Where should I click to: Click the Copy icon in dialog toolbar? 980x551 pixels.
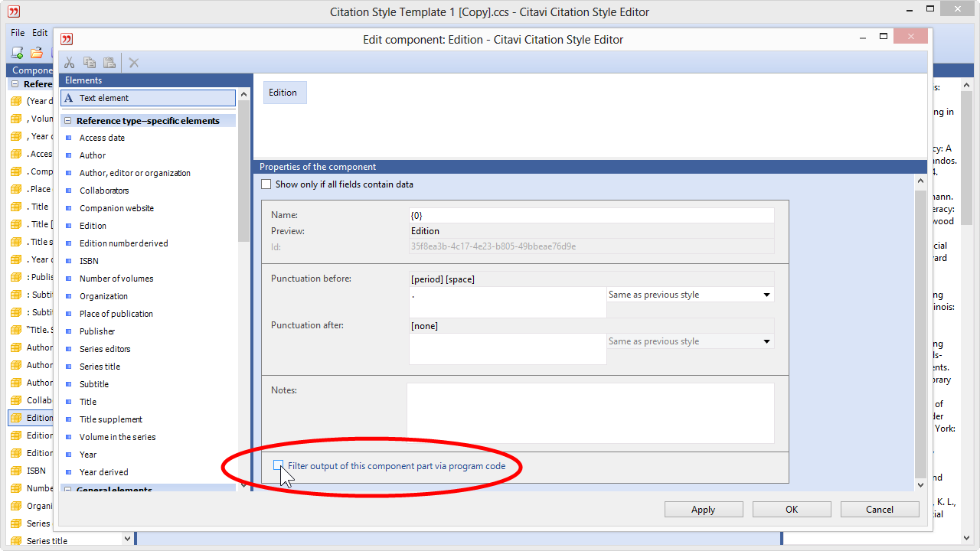[x=90, y=63]
